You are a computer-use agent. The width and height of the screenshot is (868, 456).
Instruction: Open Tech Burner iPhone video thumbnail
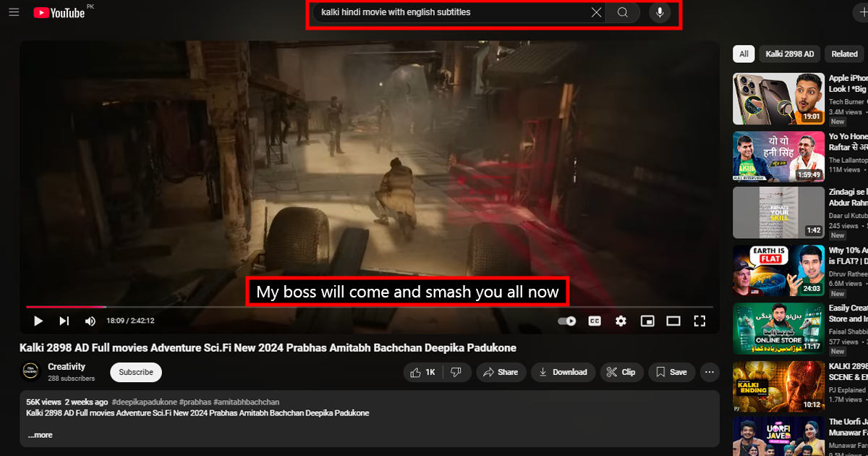(779, 98)
